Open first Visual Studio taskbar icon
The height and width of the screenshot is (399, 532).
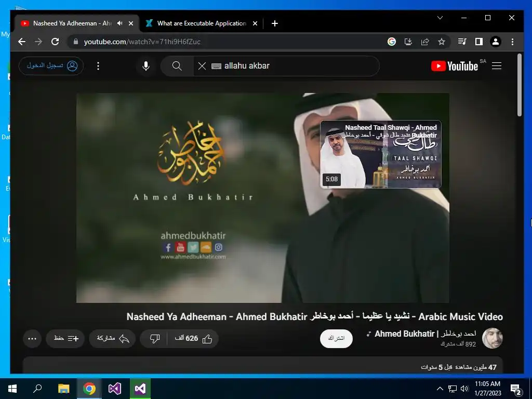click(x=115, y=389)
